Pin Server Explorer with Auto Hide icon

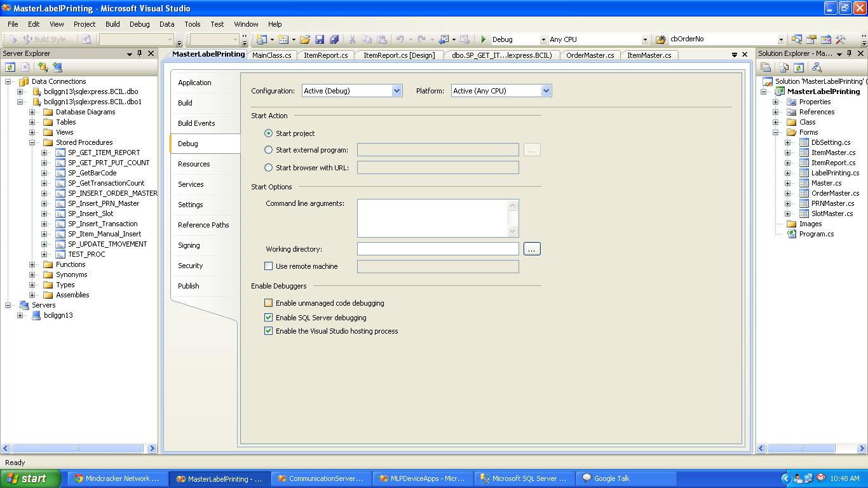pos(140,53)
